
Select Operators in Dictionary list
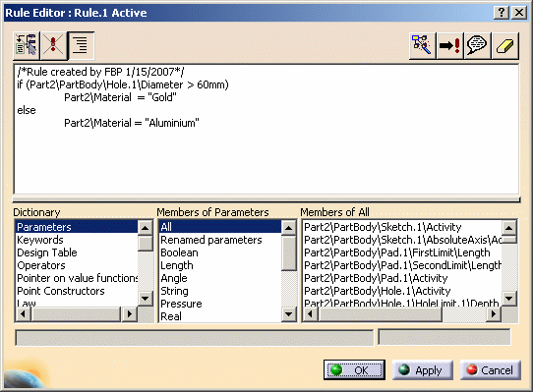coord(77,265)
